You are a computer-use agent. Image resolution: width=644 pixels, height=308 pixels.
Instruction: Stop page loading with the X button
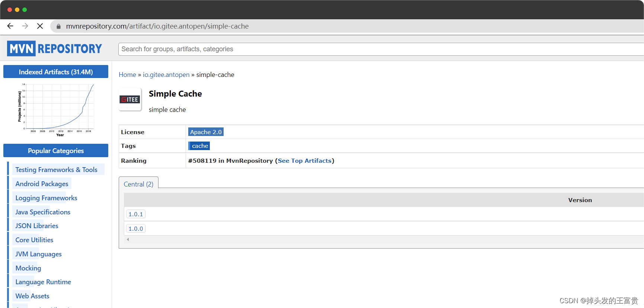[x=40, y=26]
